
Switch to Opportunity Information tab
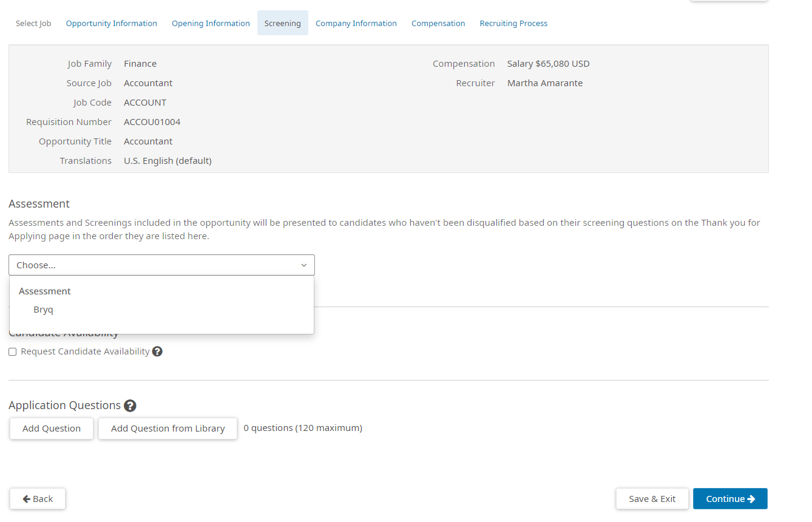(112, 23)
